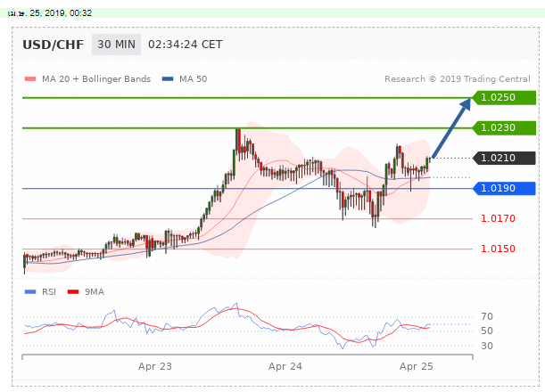Click the 9MA legend label
The image size is (545, 392).
[95, 292]
